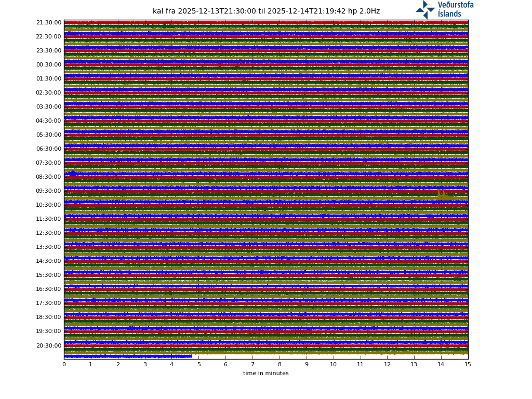
Task: Click the 0 tick on the x-axis
Action: 64,365
